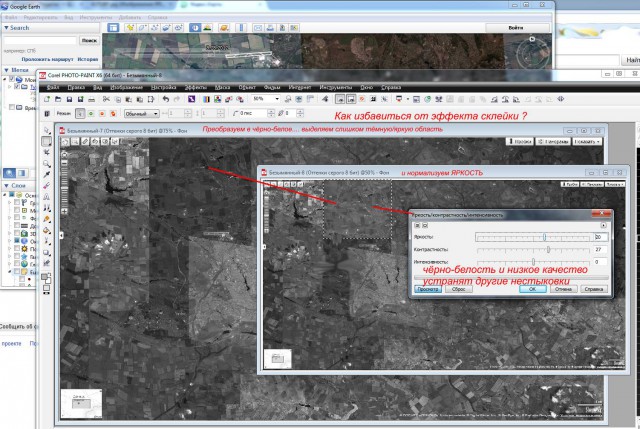The width and height of the screenshot is (640, 429).
Task: Open Corel Объект menu
Action: pyautogui.click(x=247, y=87)
